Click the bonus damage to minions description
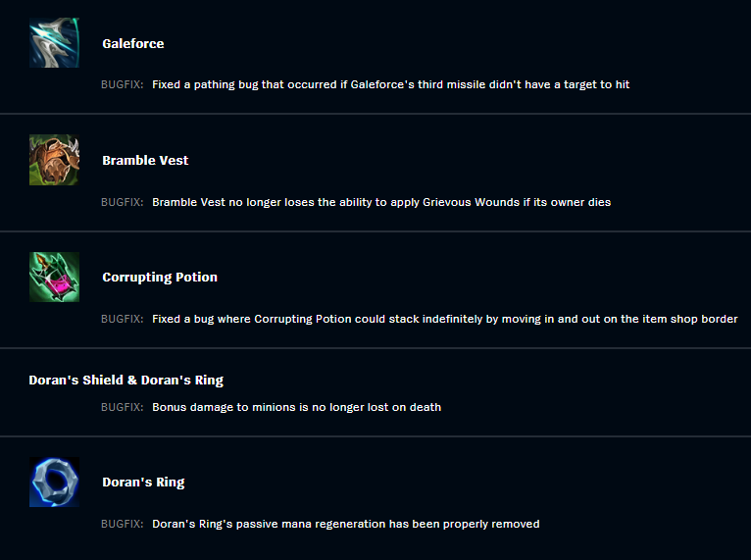Screen dimensions: 751x560 pos(296,407)
